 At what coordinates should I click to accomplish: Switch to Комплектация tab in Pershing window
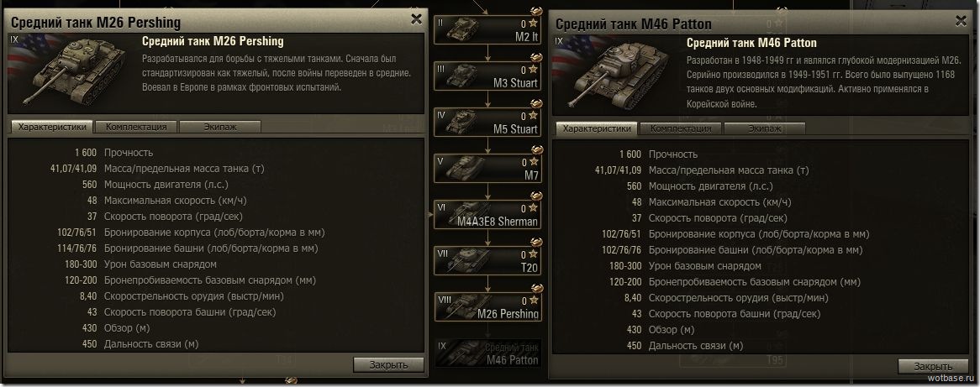pos(136,127)
